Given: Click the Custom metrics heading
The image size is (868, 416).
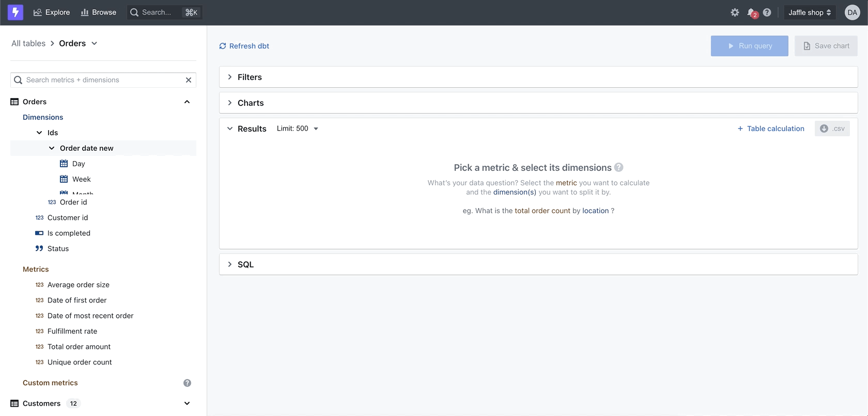Looking at the screenshot, I should click(50, 383).
